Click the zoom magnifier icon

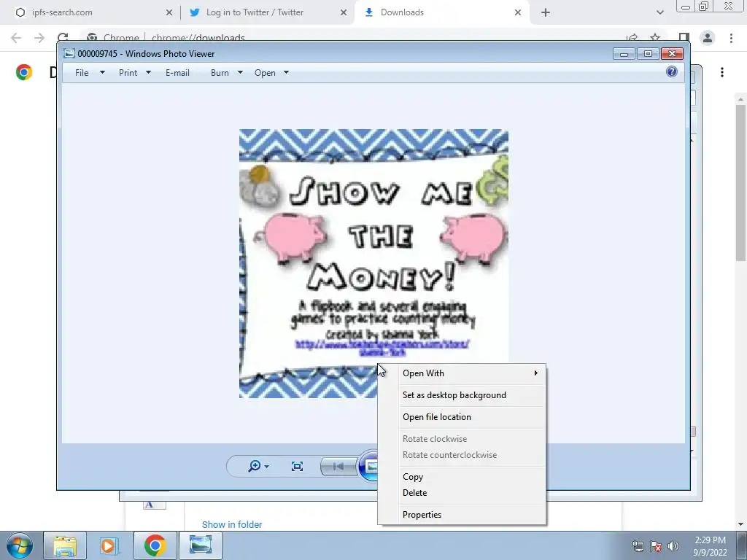[255, 466]
